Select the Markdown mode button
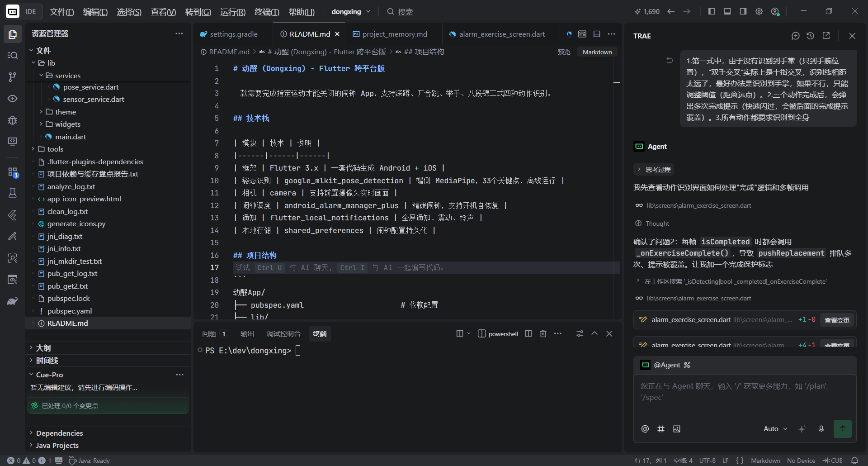The image size is (868, 466). click(597, 52)
